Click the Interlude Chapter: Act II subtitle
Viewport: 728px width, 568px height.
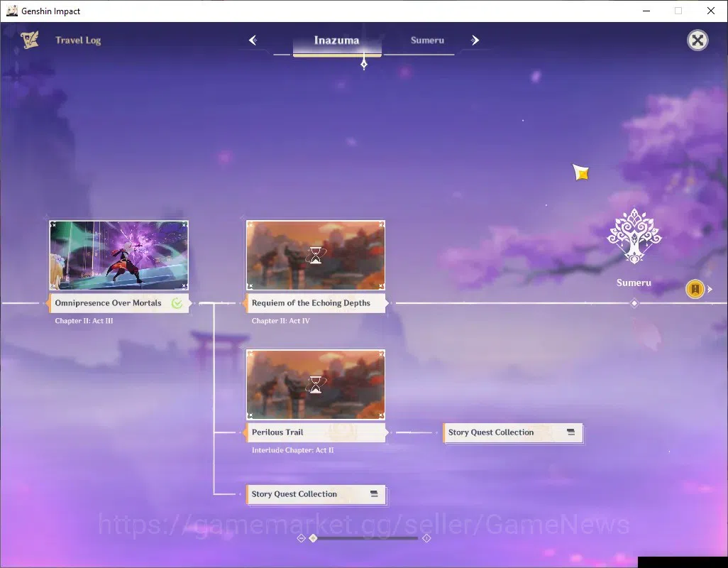[x=292, y=450]
